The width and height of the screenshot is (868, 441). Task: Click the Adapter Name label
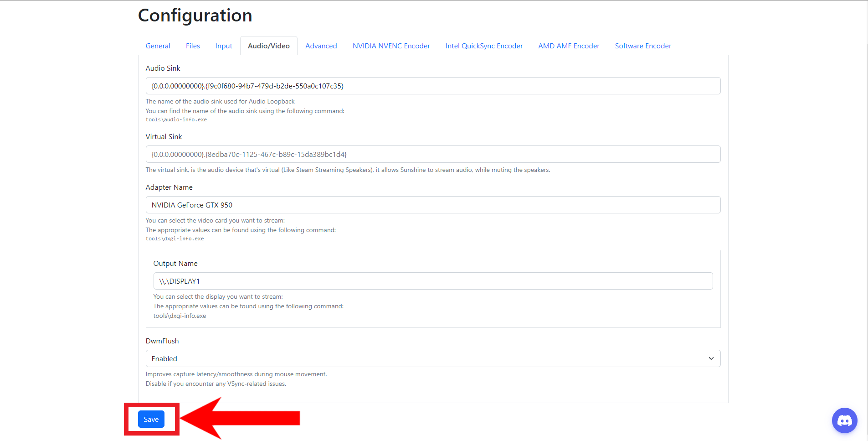(x=169, y=187)
